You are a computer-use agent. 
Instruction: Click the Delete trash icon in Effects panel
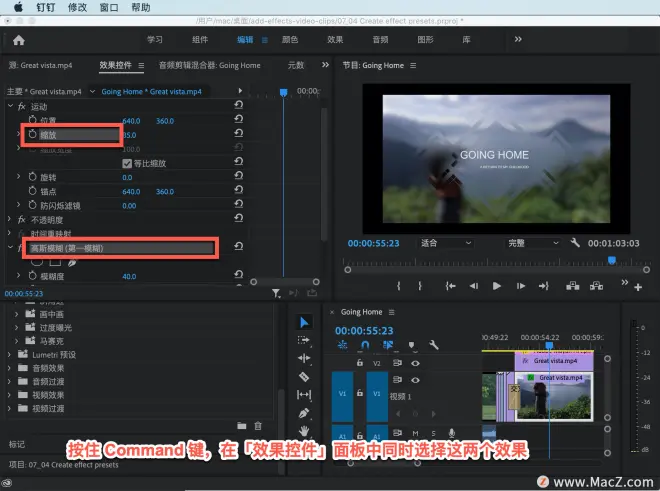coord(258,426)
